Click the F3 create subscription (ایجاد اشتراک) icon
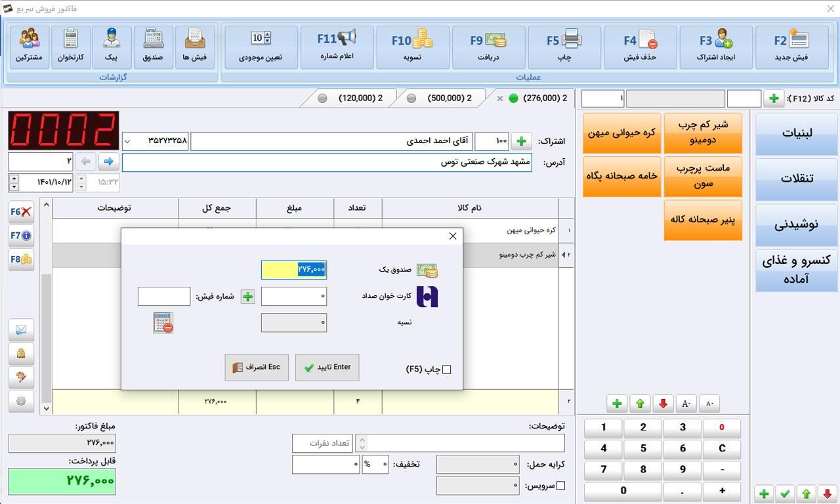The image size is (840, 504). 715,47
